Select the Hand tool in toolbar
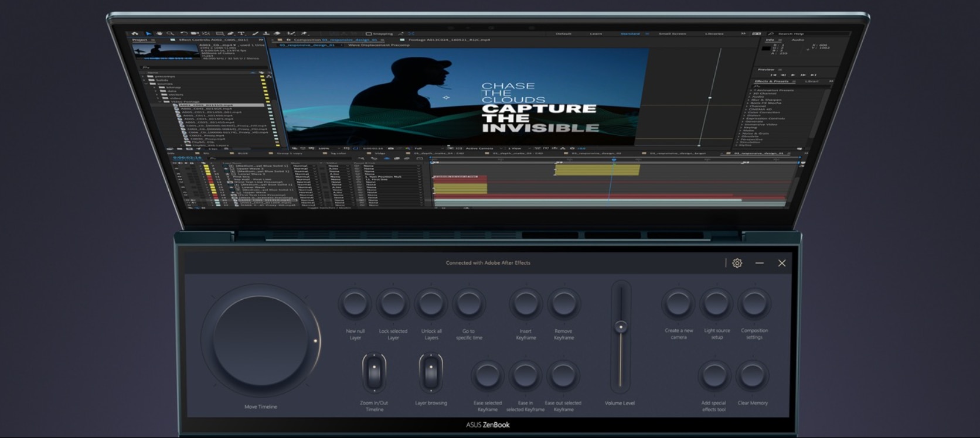Viewport: 980px width, 438px height. (159, 33)
